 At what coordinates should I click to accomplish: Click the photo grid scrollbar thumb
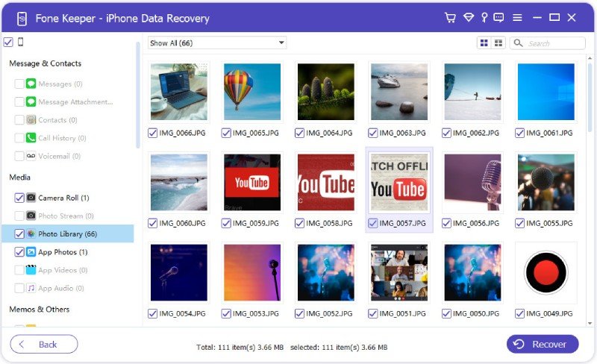[x=590, y=98]
